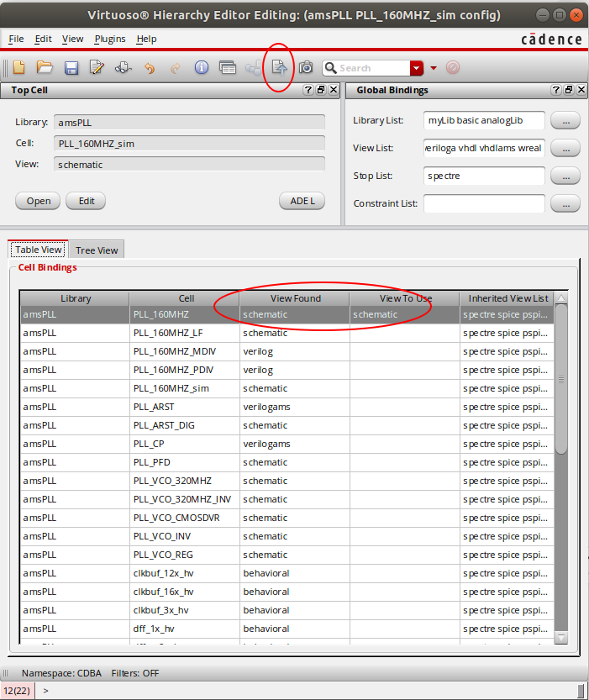Open the View menu

[x=73, y=39]
